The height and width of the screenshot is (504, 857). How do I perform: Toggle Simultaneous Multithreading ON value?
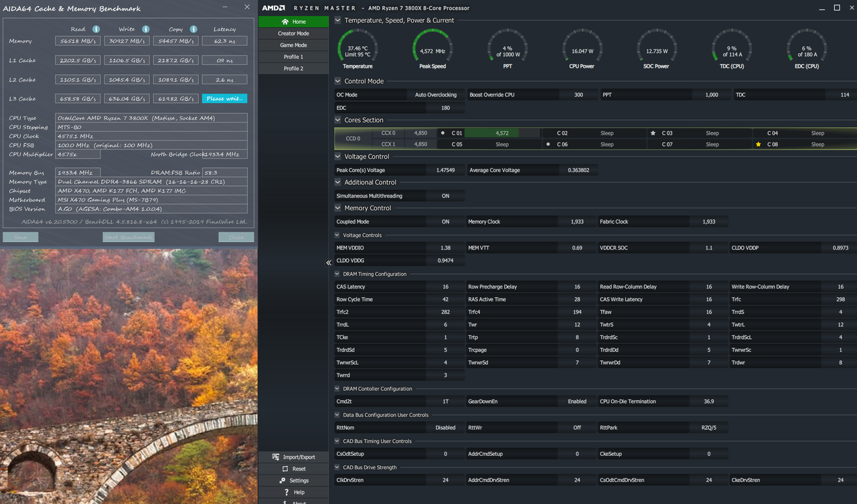445,196
